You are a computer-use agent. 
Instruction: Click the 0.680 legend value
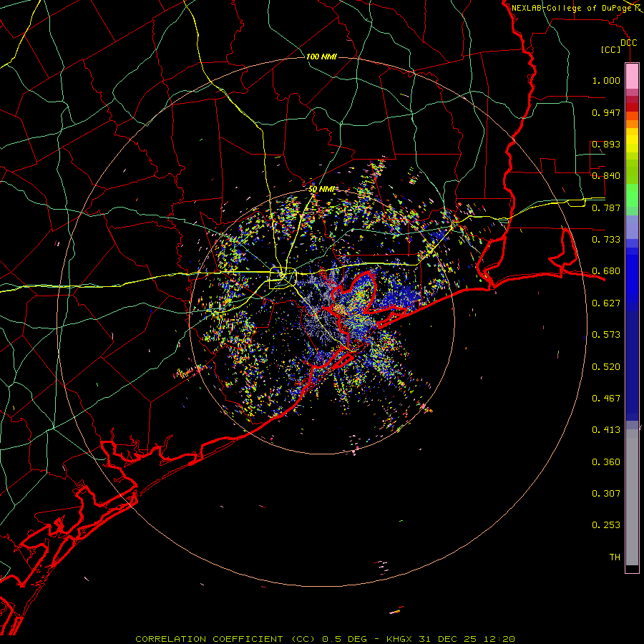(606, 271)
